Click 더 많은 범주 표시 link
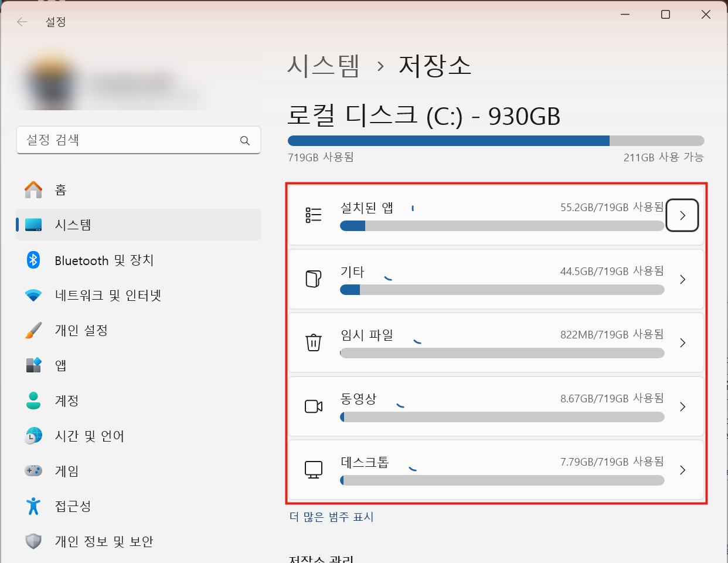Screen dimensions: 728x563 (x=331, y=517)
